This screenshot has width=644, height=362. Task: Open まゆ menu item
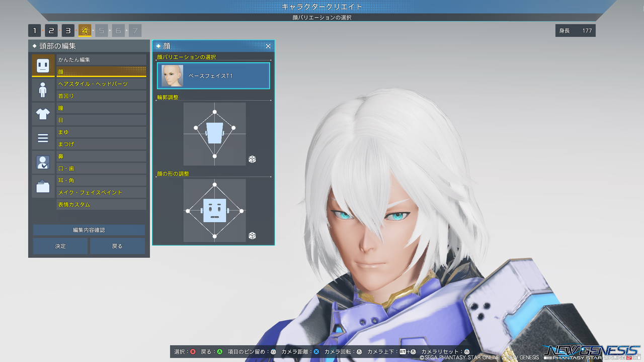tap(101, 132)
